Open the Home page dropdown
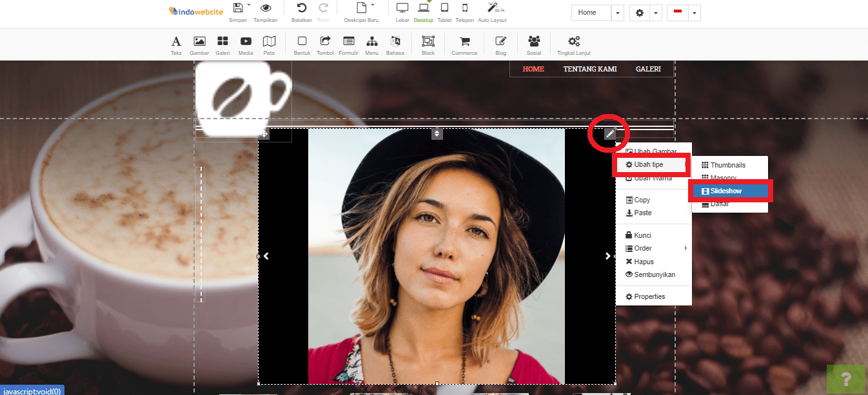 pyautogui.click(x=617, y=12)
